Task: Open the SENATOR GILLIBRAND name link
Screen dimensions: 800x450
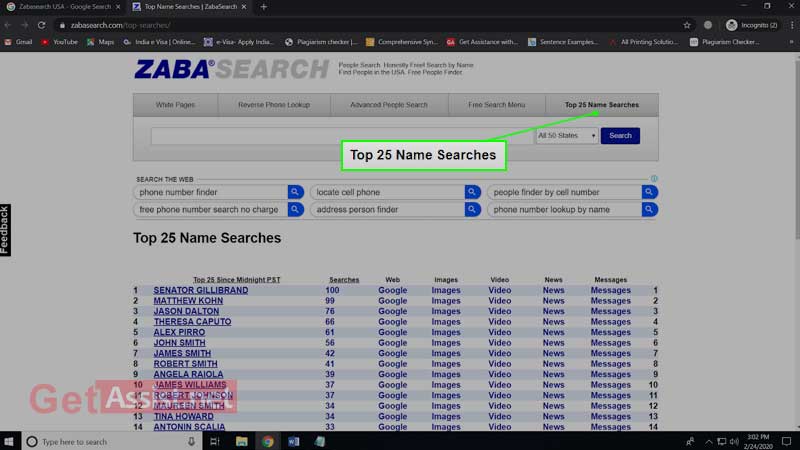Action: click(201, 290)
